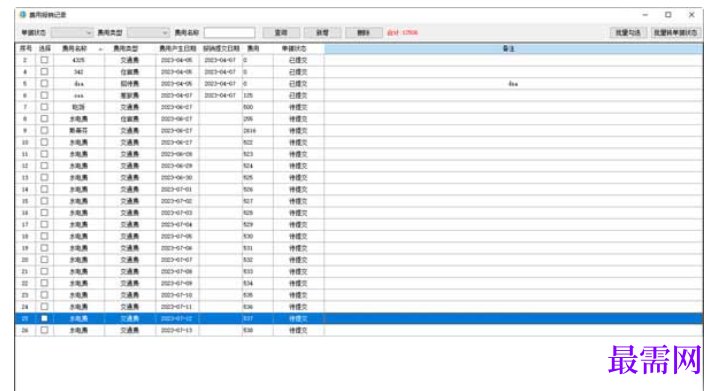Click the amount cell showing 538

click(258, 330)
